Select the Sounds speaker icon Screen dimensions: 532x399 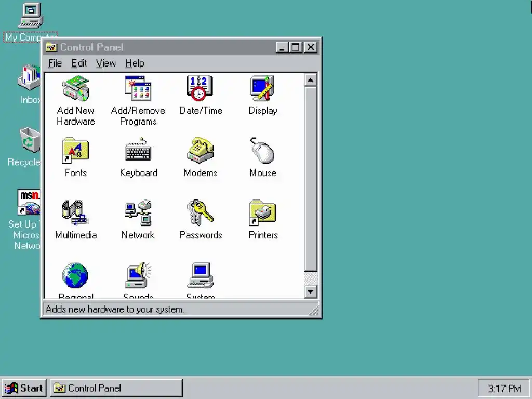tap(138, 275)
